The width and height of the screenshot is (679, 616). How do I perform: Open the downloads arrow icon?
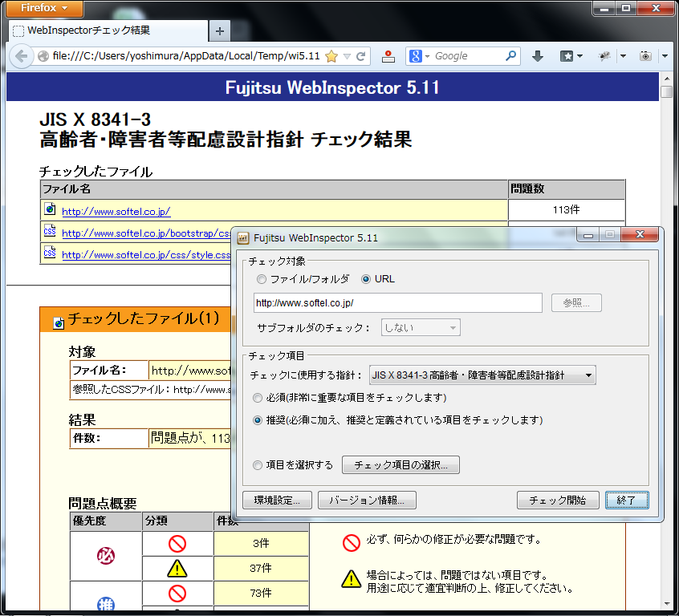click(x=538, y=56)
